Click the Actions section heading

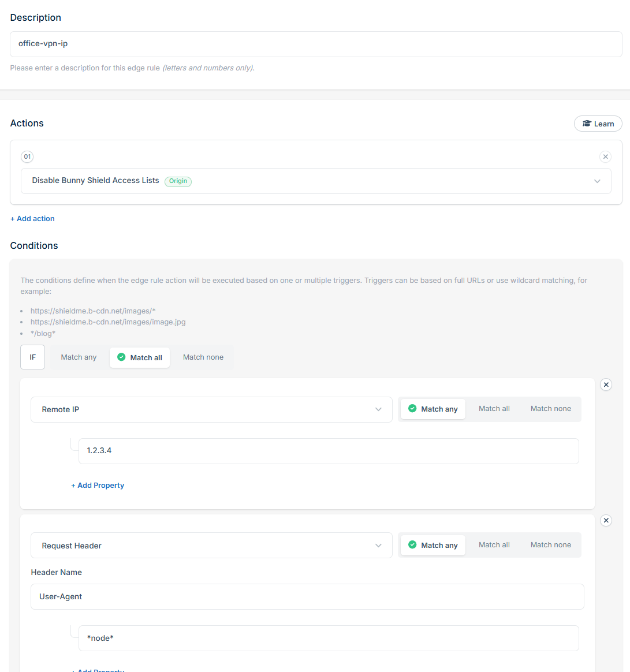[x=27, y=124]
